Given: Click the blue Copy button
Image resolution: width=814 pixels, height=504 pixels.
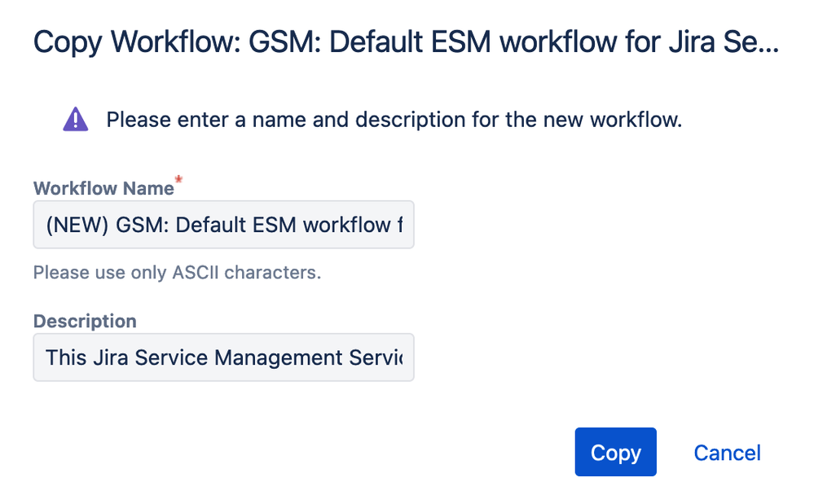Looking at the screenshot, I should (616, 452).
